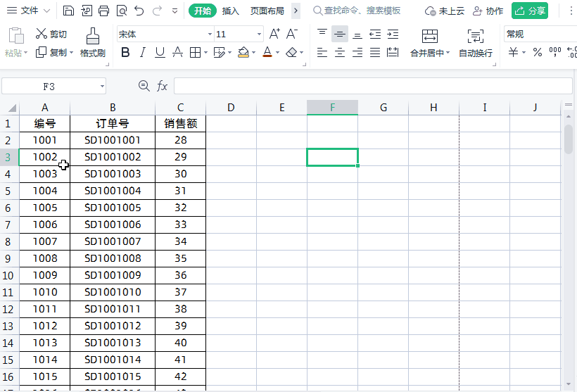
Task: Switch to the 插入 tab
Action: [x=231, y=11]
